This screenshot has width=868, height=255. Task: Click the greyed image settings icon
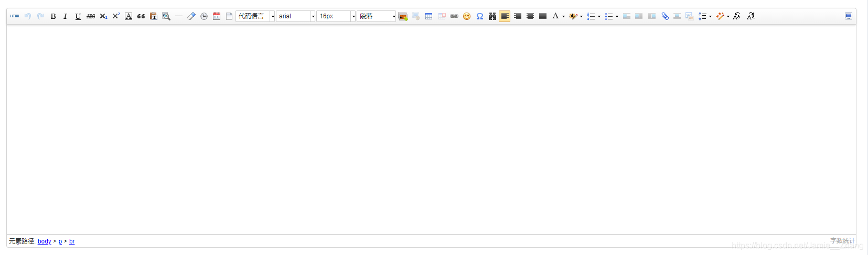pyautogui.click(x=416, y=16)
